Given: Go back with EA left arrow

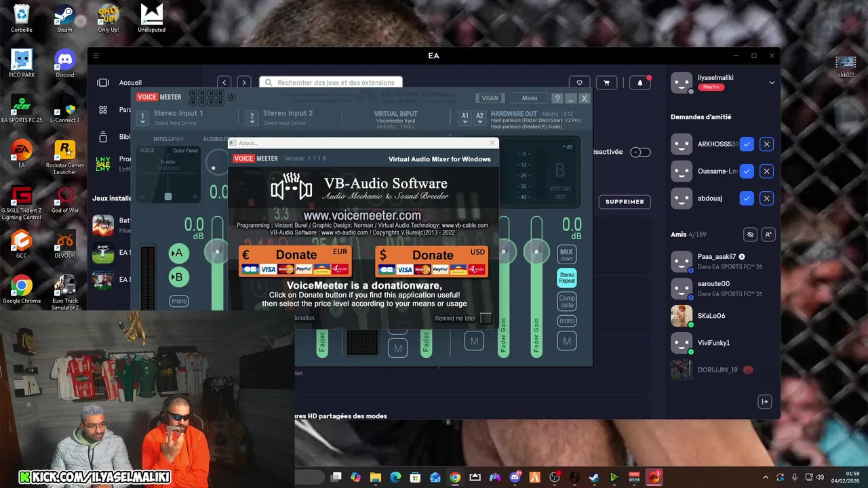Looking at the screenshot, I should coord(224,82).
